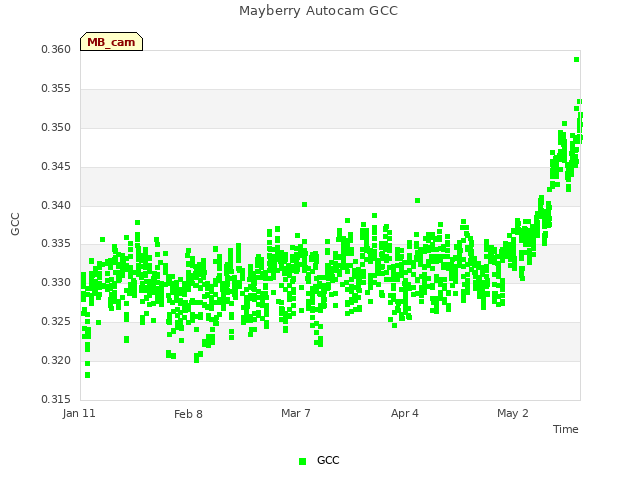Viewport: 640px width, 480px height.
Task: Click the 0.350 y-axis tick label
Action: (56, 127)
